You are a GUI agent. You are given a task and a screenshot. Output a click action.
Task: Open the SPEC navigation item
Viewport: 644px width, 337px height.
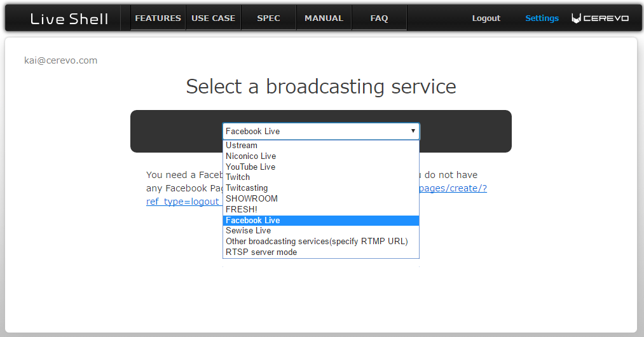(x=269, y=18)
